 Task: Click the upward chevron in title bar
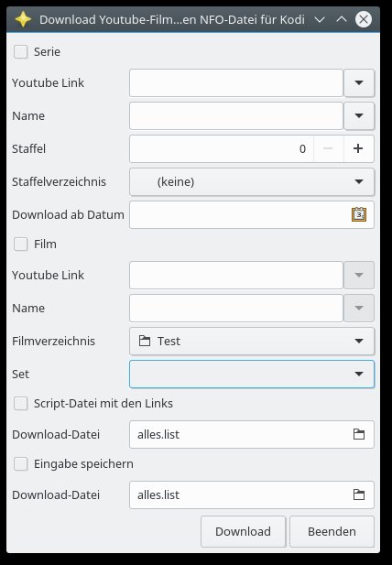click(342, 19)
